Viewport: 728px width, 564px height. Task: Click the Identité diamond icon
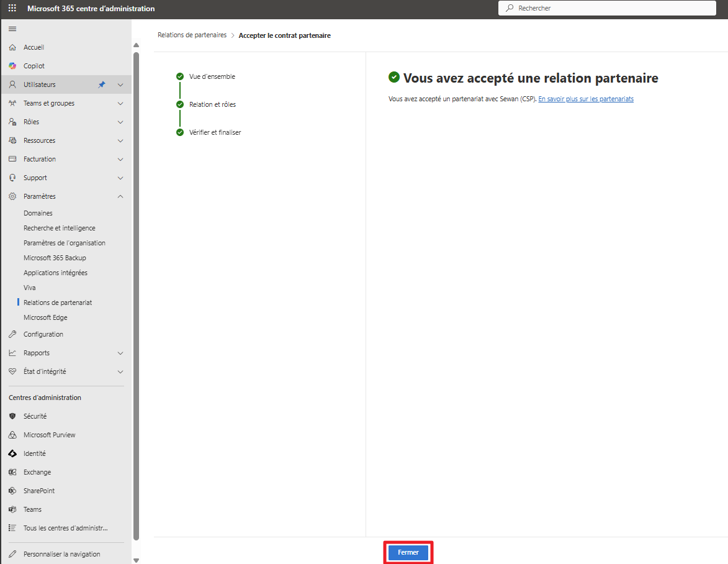12,453
